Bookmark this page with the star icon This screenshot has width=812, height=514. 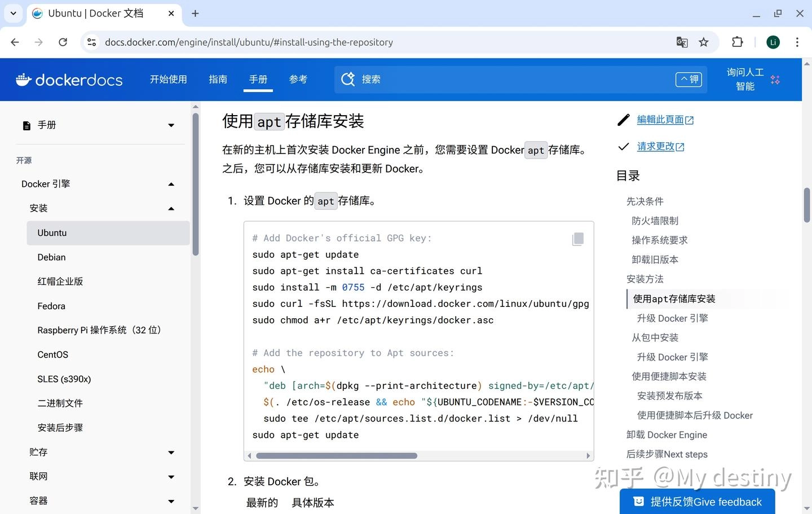pos(704,42)
